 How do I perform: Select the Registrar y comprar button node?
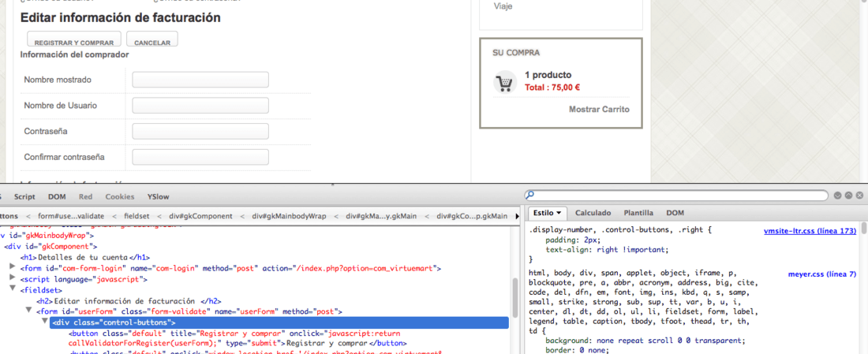pyautogui.click(x=238, y=338)
